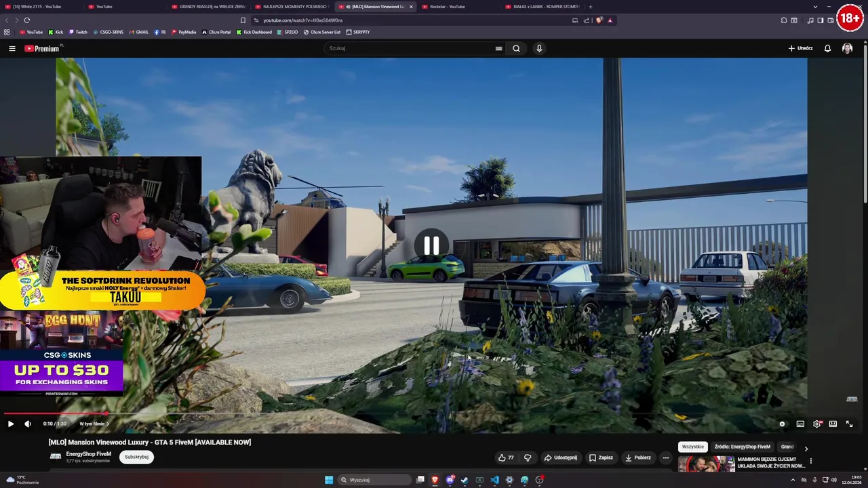868x488 pixels.
Task: Enter fullscreen mode
Action: pos(849,424)
